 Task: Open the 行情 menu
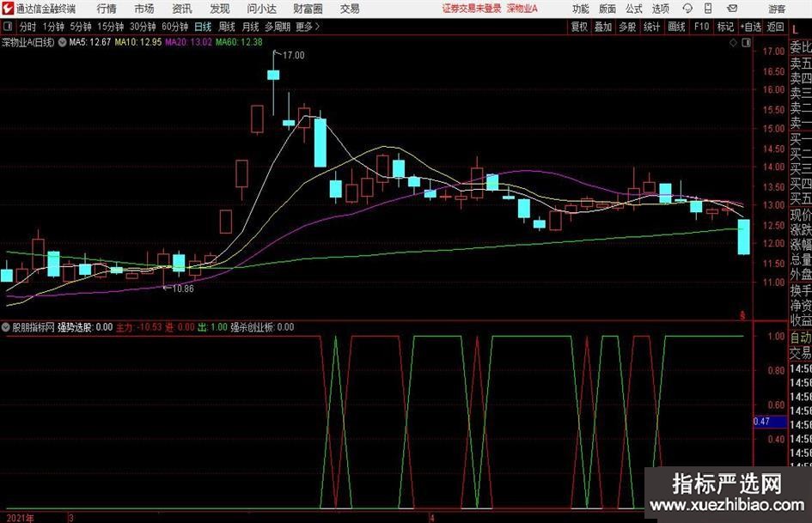[x=107, y=9]
